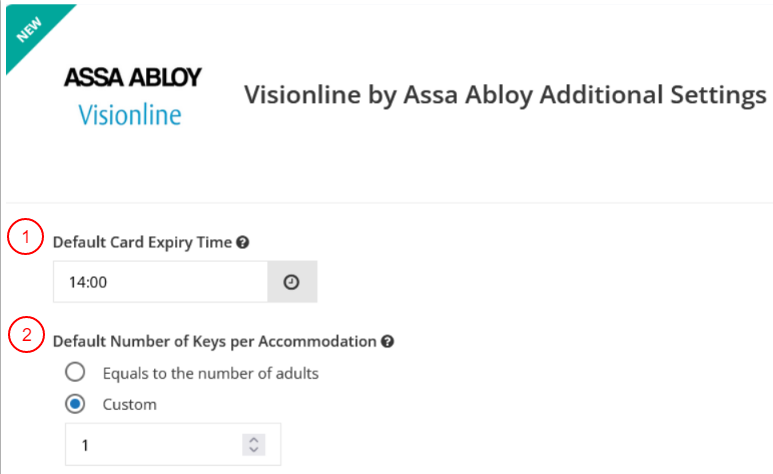Click the black ASSA ABLOY wordmark
The height and width of the screenshot is (474, 773).
click(x=133, y=77)
